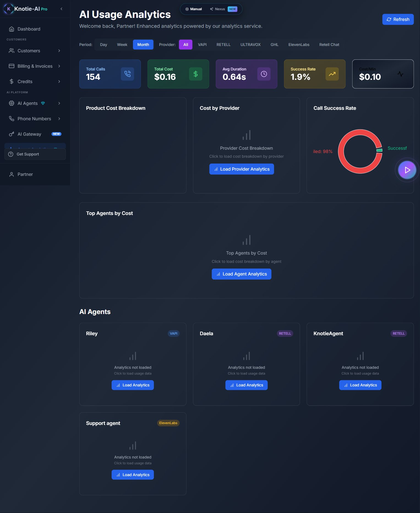Expand the Customers submenu chevron

pyautogui.click(x=59, y=51)
